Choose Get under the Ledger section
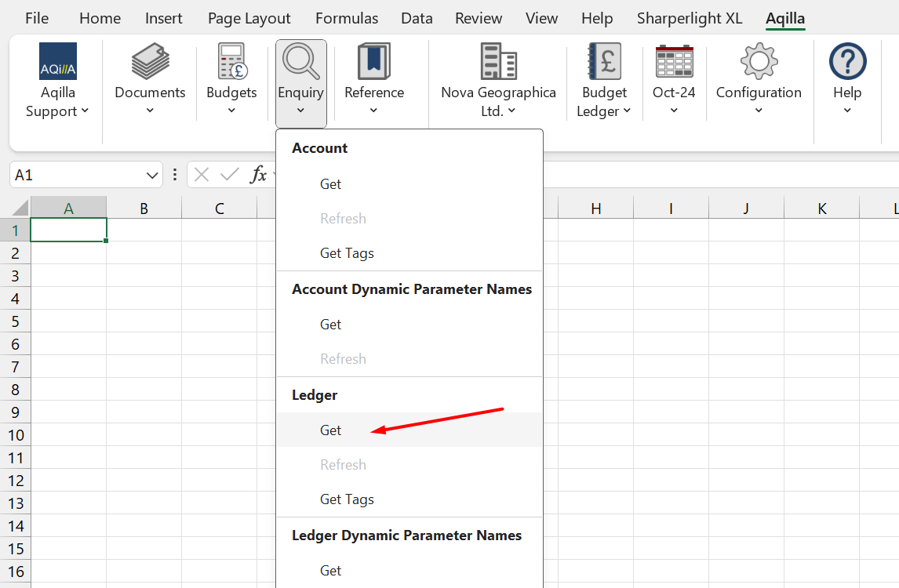 coord(331,430)
